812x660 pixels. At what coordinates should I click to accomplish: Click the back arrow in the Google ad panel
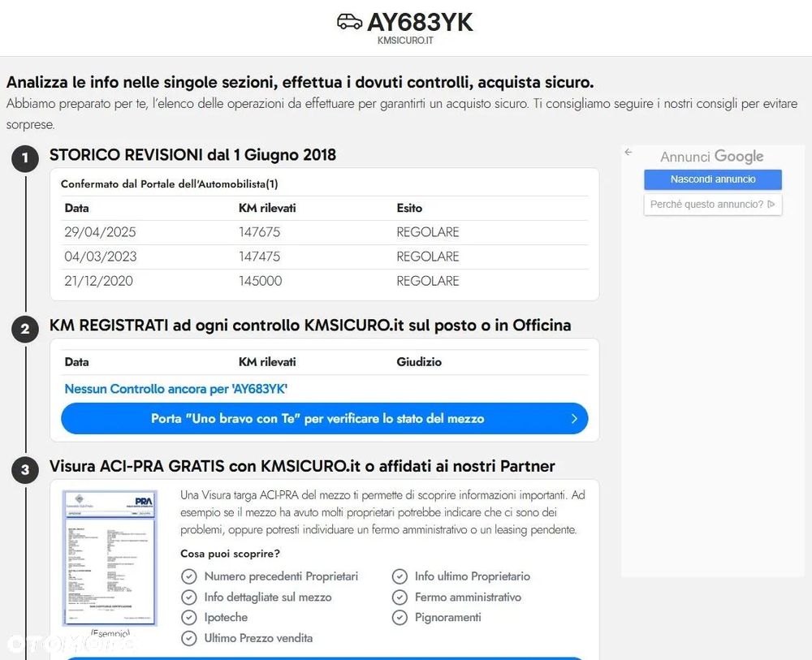pyautogui.click(x=628, y=152)
